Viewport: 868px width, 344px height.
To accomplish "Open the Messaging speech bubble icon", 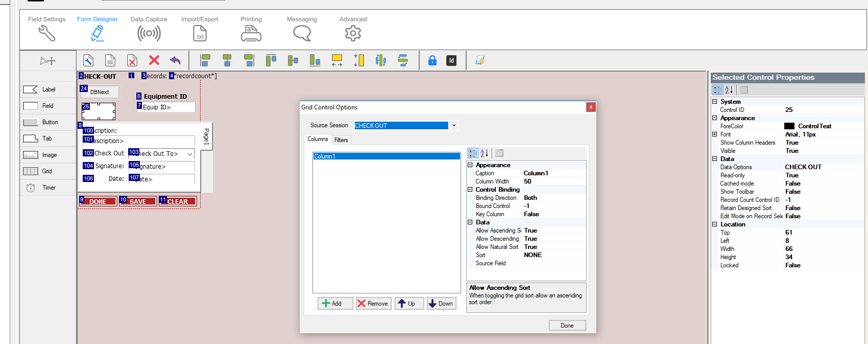I will click(302, 34).
